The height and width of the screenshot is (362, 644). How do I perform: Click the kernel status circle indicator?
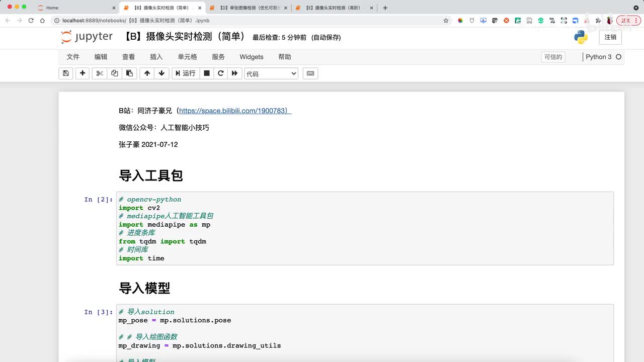pos(618,57)
